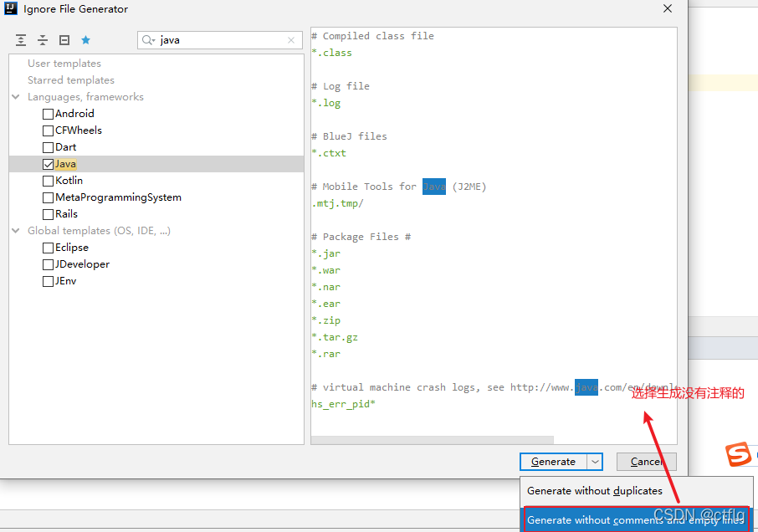Click the IntelliJ logo in title bar

pyautogui.click(x=11, y=8)
